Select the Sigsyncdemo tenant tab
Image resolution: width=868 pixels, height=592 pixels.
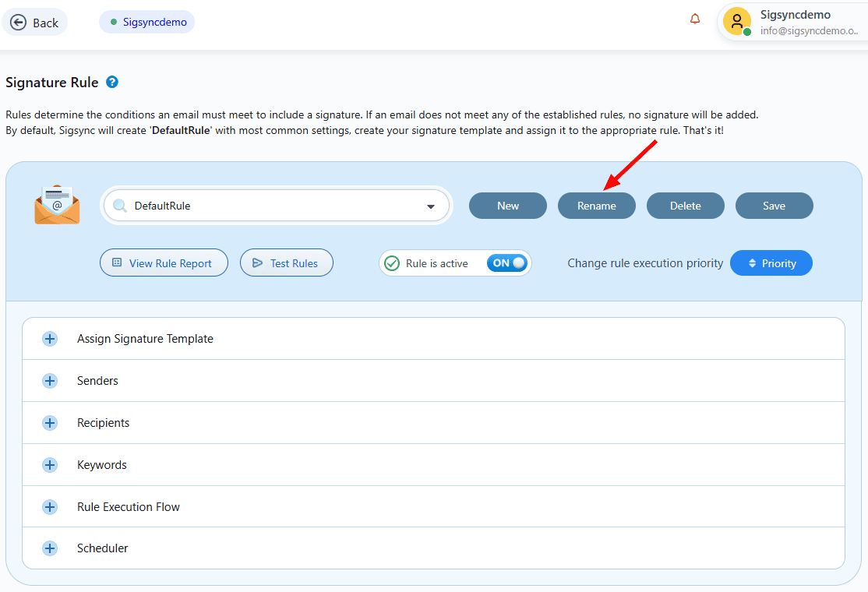click(147, 22)
